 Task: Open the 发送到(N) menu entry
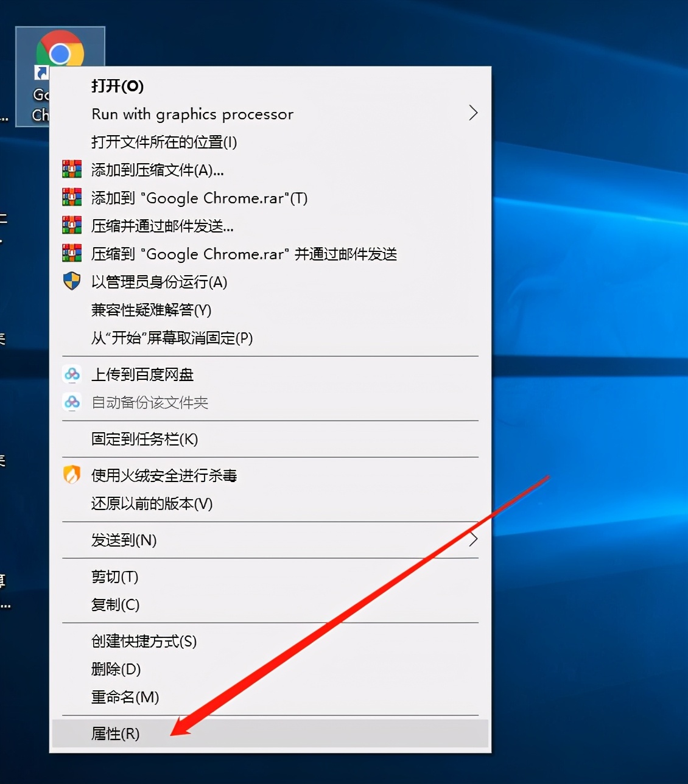pyautogui.click(x=270, y=540)
